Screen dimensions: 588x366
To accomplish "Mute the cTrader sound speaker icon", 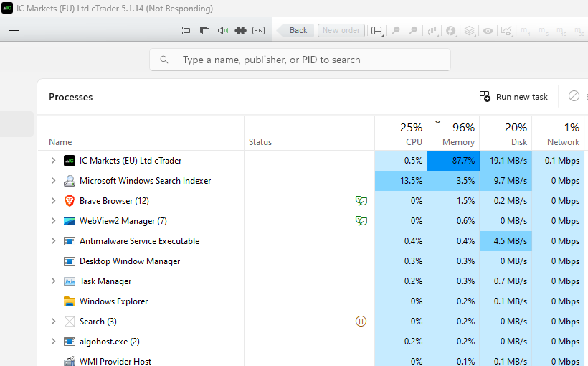I will 223,30.
